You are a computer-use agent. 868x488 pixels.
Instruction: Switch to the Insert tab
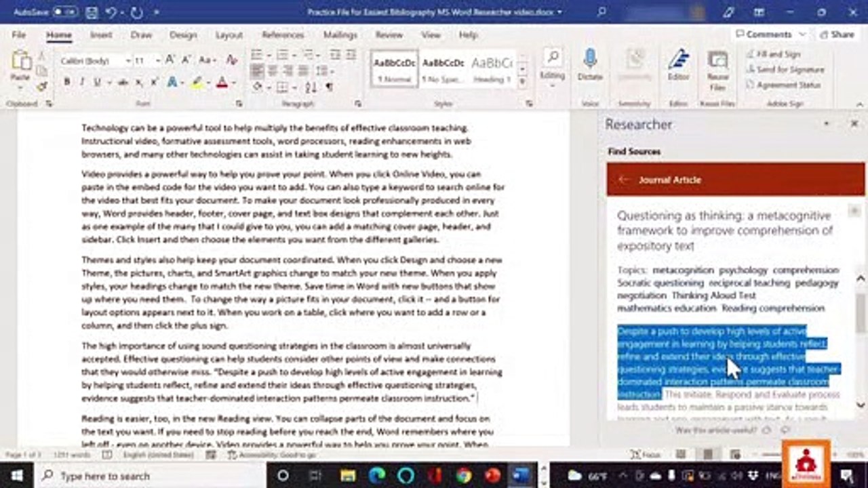tap(101, 35)
